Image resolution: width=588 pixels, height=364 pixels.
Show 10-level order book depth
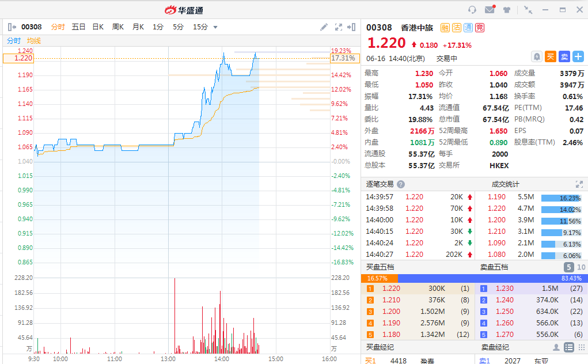[x=581, y=267]
